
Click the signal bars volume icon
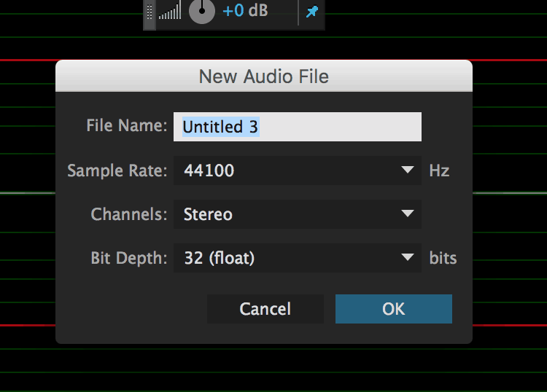tap(170, 10)
